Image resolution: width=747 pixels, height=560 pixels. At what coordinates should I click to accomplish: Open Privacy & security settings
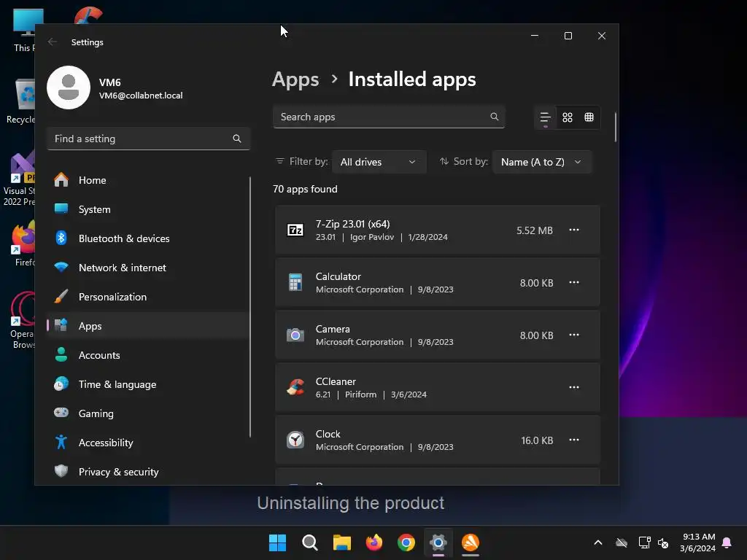point(147,472)
